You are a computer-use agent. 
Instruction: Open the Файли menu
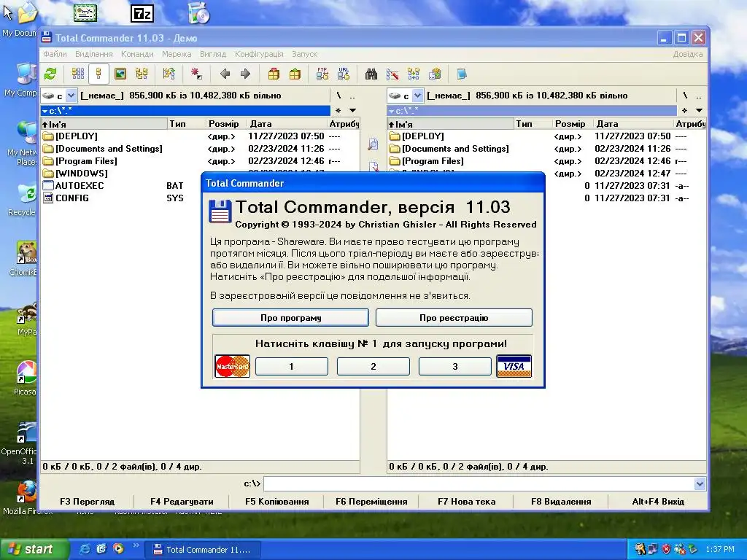coord(55,54)
